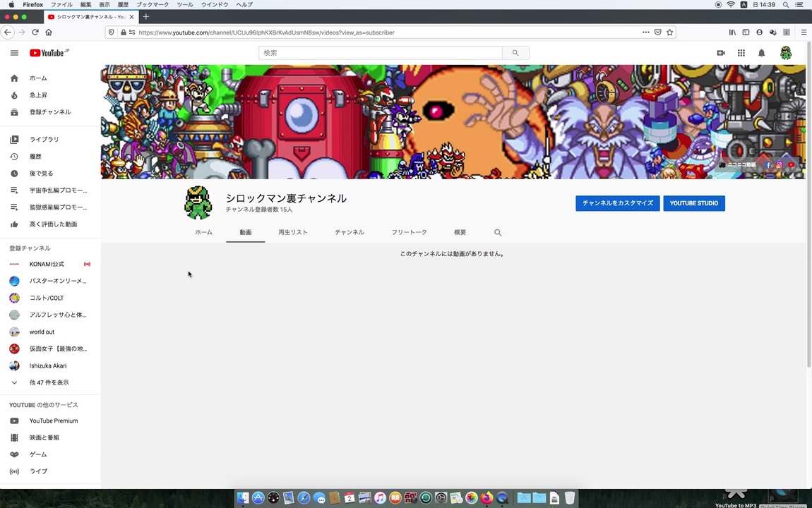Image resolution: width=812 pixels, height=508 pixels.
Task: Open the ファイル menu in menu bar
Action: (61, 5)
